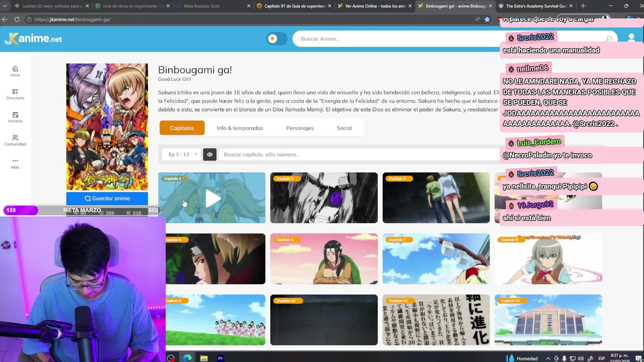Open the Capítulo 2 thumbnail

click(324, 198)
